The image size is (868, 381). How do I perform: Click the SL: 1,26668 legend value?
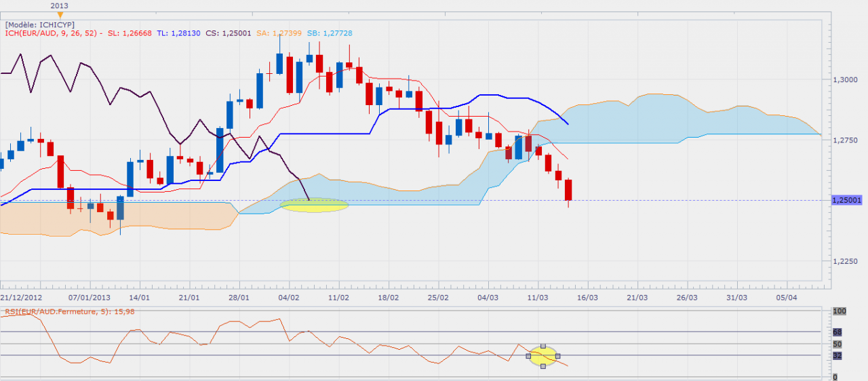[130, 33]
